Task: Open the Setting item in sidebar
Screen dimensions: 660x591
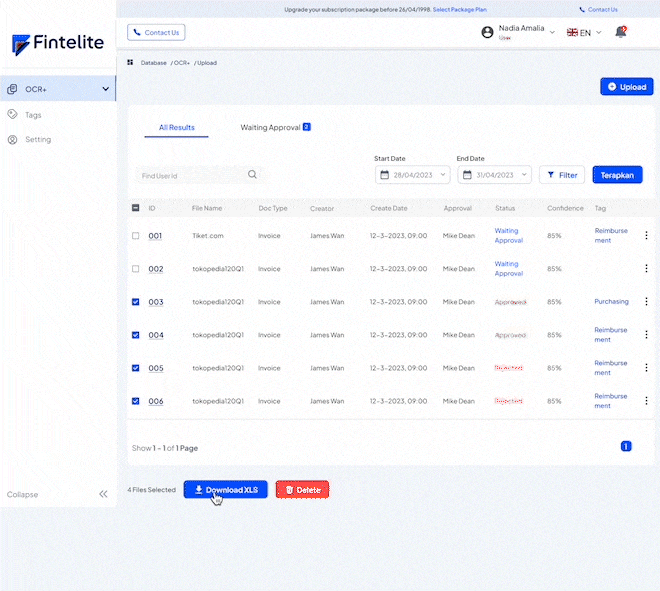Action: tap(38, 140)
